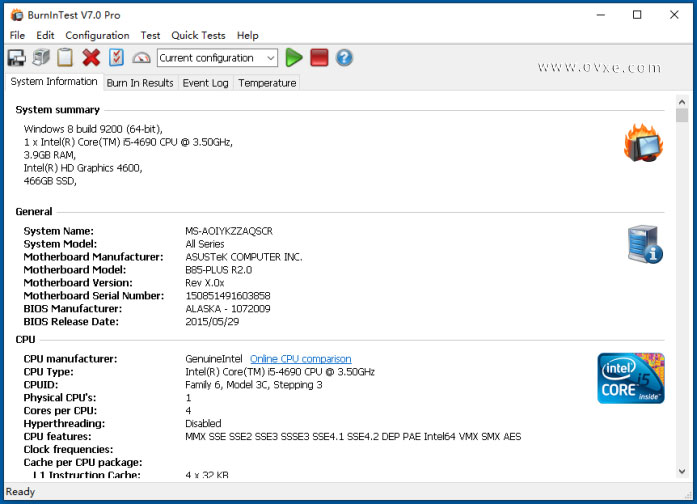Click the system name MS-AOIYKZZAQSCR
This screenshot has width=698, height=504.
coord(229,231)
